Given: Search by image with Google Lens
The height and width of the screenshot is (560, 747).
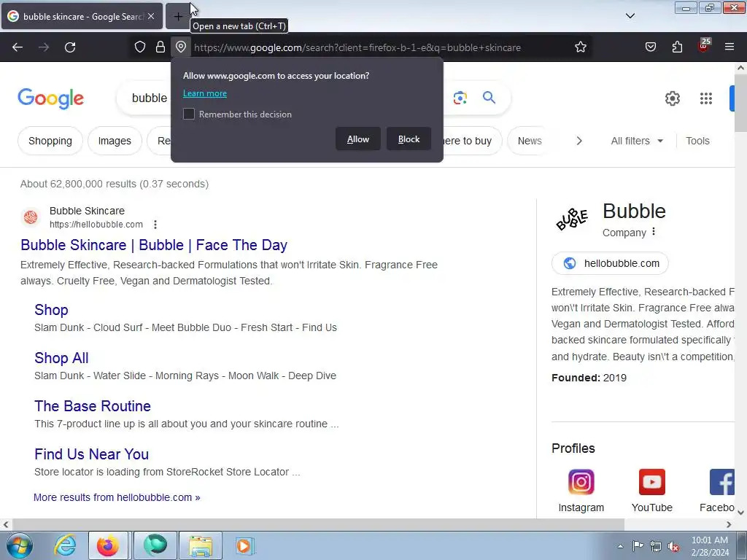Looking at the screenshot, I should (460, 98).
